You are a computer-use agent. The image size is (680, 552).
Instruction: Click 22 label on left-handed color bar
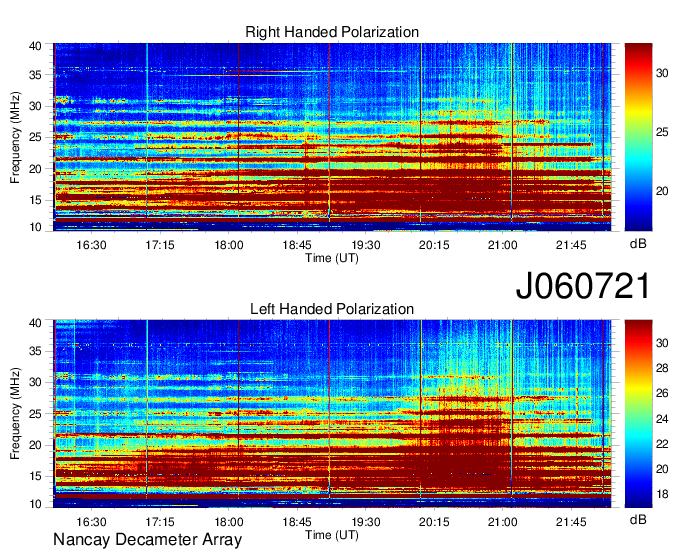[662, 444]
